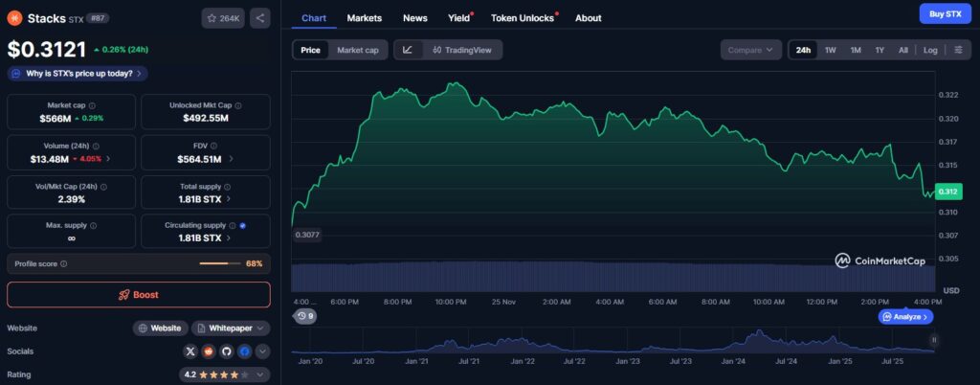Switch to the Markets tab
This screenshot has width=980, height=385.
[365, 18]
